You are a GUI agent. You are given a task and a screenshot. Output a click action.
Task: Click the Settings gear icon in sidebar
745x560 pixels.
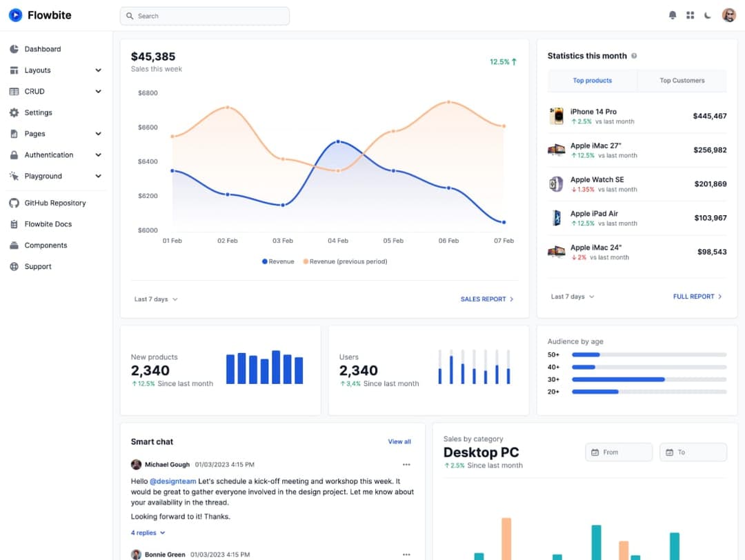[x=14, y=112]
